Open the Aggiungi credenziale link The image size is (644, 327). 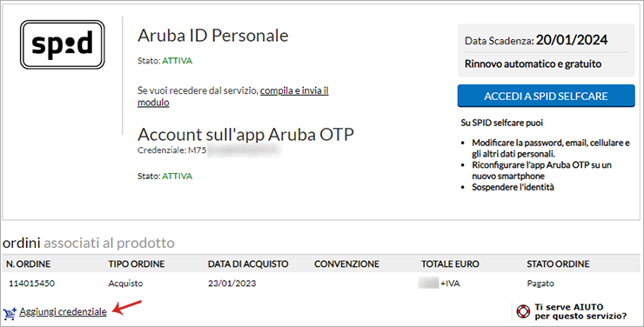[63, 312]
